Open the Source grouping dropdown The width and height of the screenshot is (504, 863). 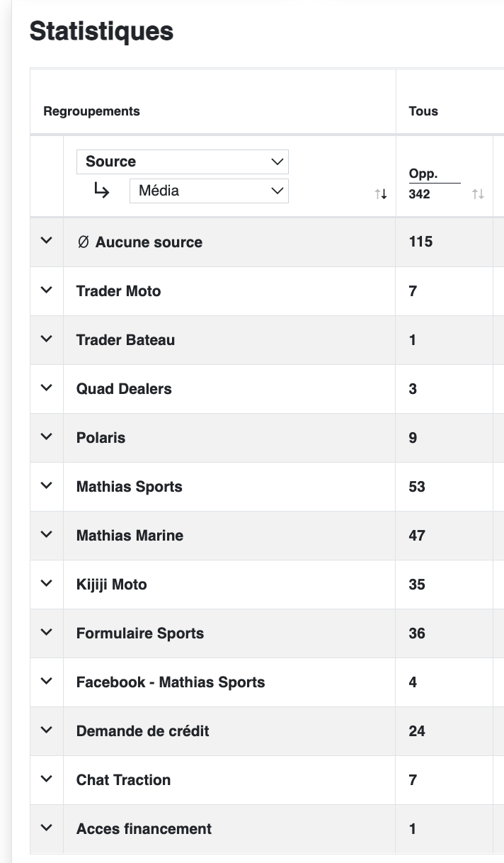[x=182, y=162]
